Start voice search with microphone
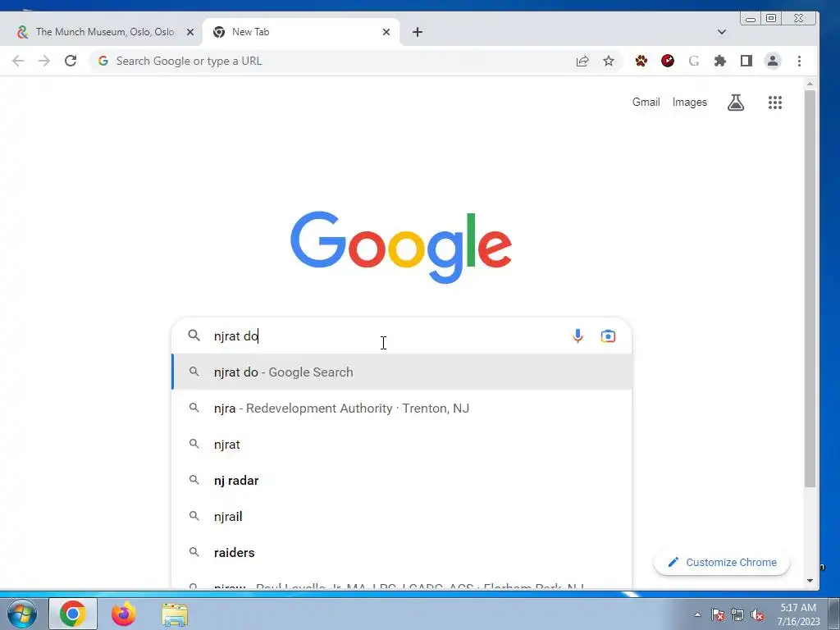Screen dimensions: 840x630 (577, 336)
